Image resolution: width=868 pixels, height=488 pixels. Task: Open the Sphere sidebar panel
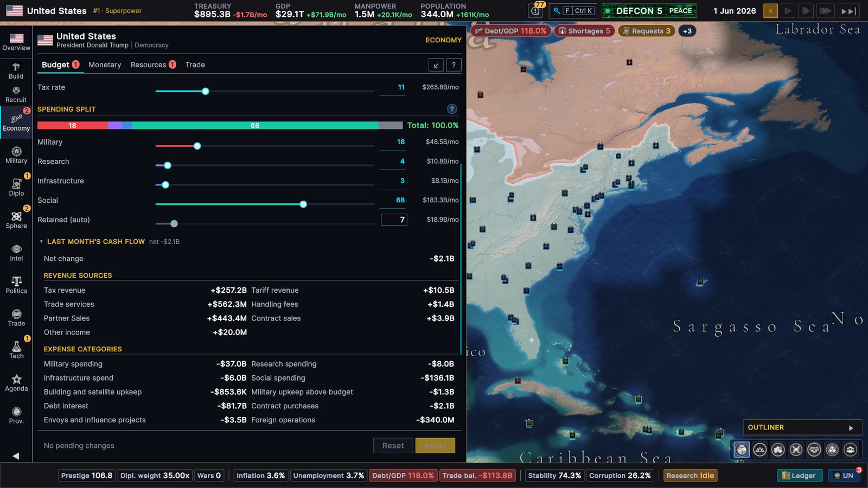(x=16, y=220)
